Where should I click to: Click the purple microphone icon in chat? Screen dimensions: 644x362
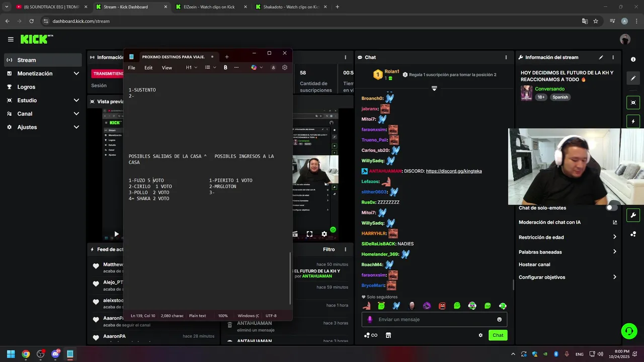(370, 319)
